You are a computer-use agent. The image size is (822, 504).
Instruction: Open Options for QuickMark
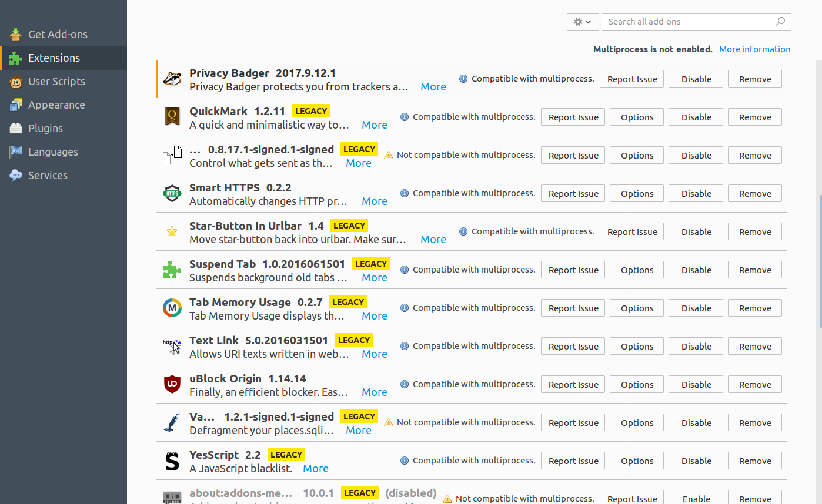click(x=637, y=117)
